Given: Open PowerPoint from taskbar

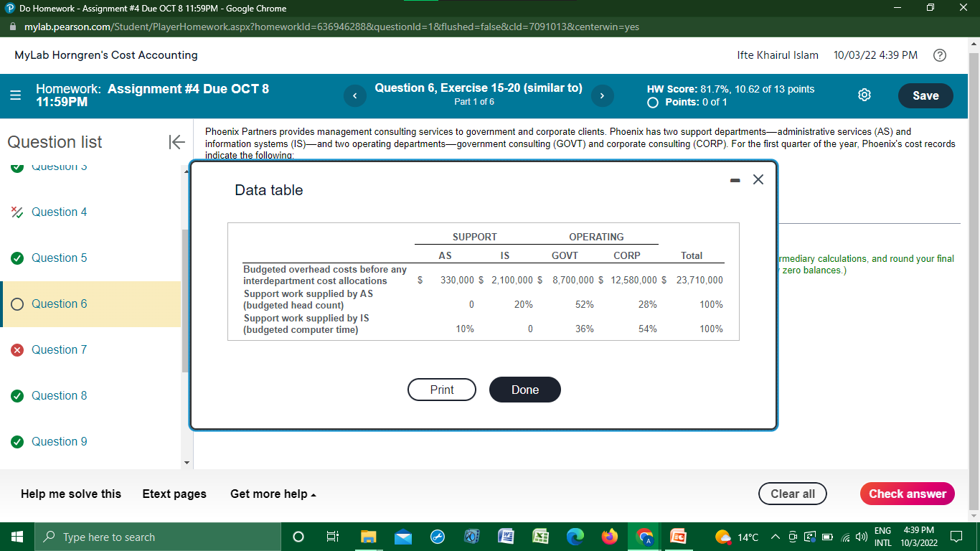Looking at the screenshot, I should (x=679, y=537).
